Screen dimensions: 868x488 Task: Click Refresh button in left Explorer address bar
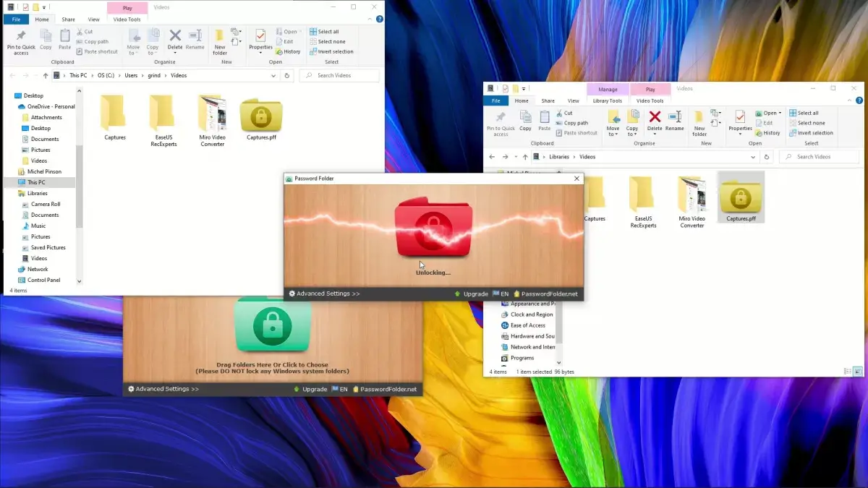[x=287, y=75]
